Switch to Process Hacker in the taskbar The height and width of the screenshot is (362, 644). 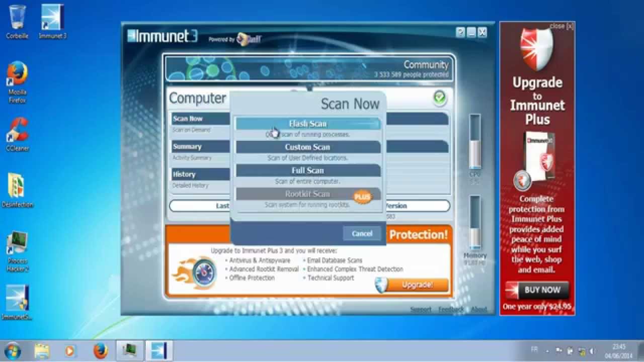130,350
